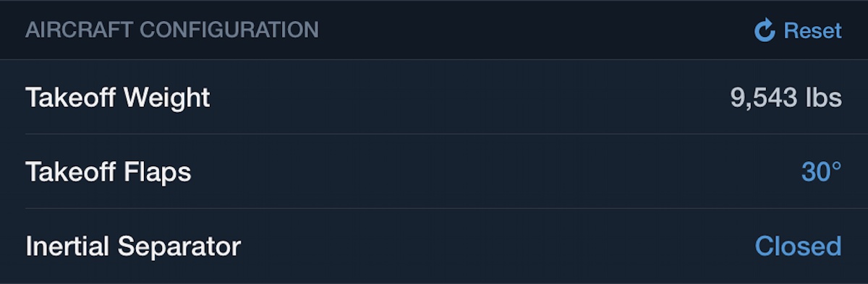Switch the separator from Closed

tap(799, 246)
